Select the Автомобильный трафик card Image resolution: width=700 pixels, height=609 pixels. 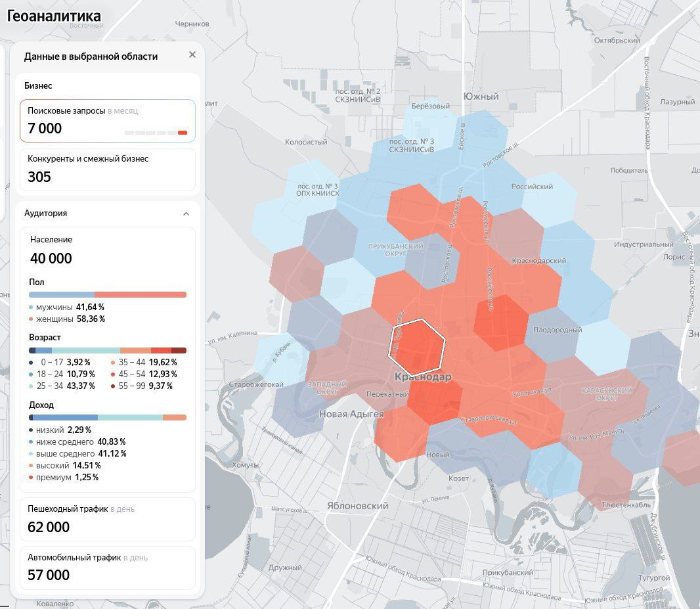[x=108, y=568]
